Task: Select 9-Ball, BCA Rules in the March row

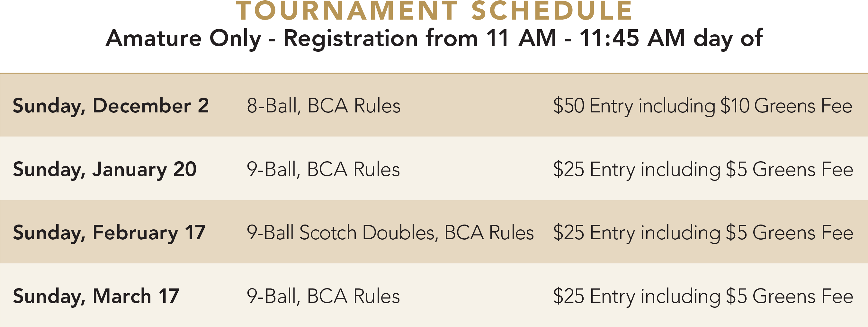Action: [x=323, y=296]
